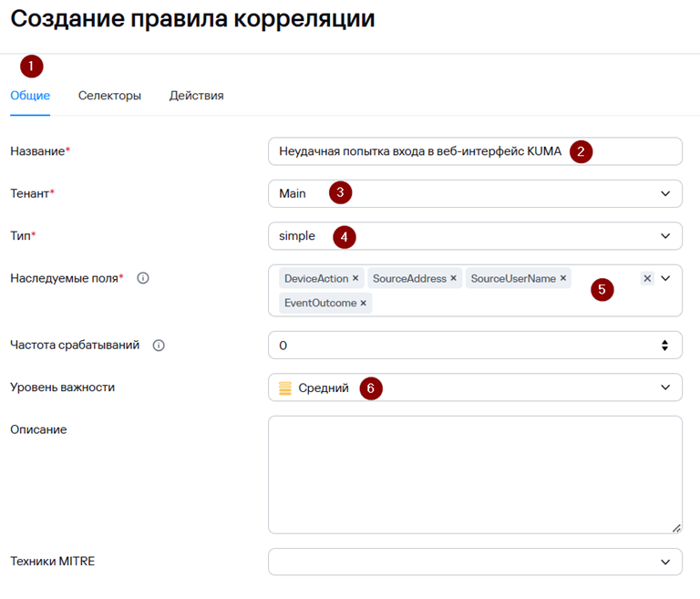Click the Техники MITRE label
The image size is (700, 599).
[53, 561]
